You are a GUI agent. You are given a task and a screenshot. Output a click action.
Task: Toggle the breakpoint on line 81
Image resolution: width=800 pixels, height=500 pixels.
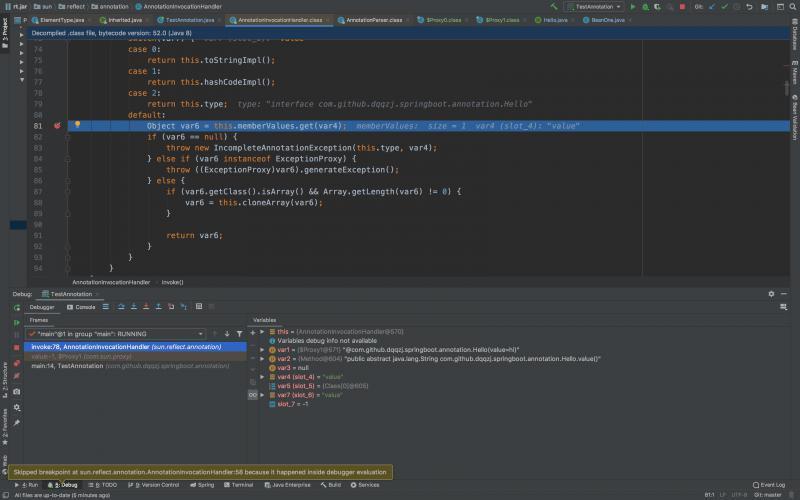point(57,126)
